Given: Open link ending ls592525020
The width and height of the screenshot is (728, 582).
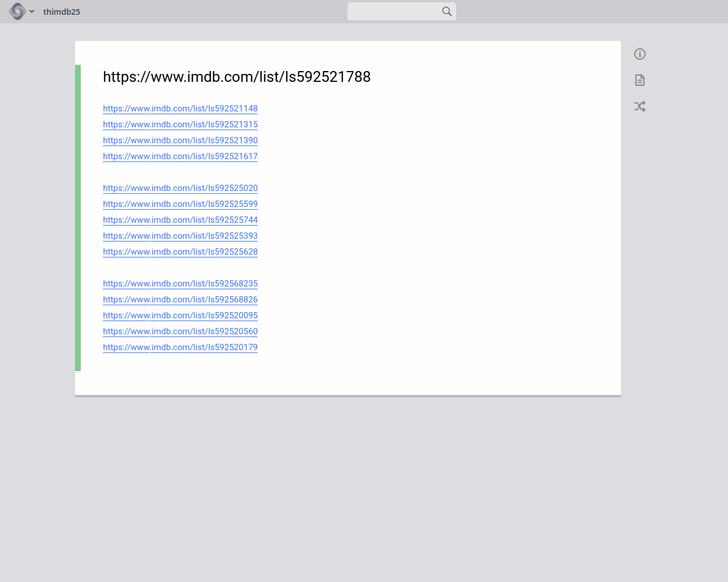Looking at the screenshot, I should (180, 188).
